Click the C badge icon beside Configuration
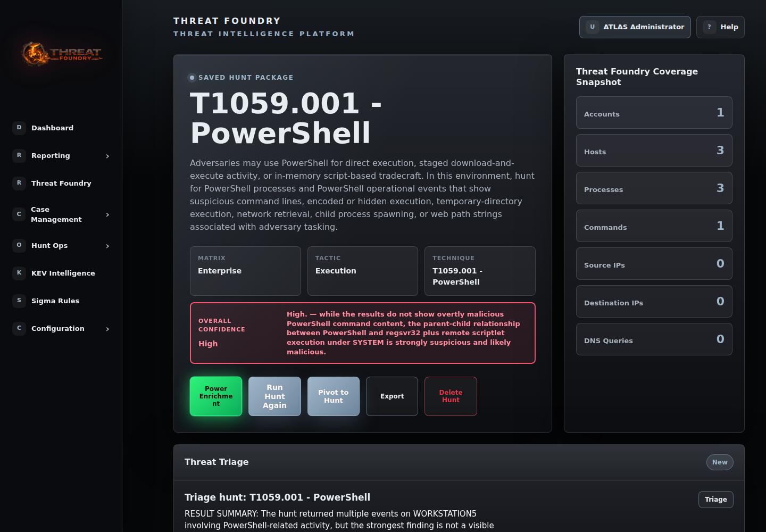Screen dimensions: 766x532 (19, 328)
